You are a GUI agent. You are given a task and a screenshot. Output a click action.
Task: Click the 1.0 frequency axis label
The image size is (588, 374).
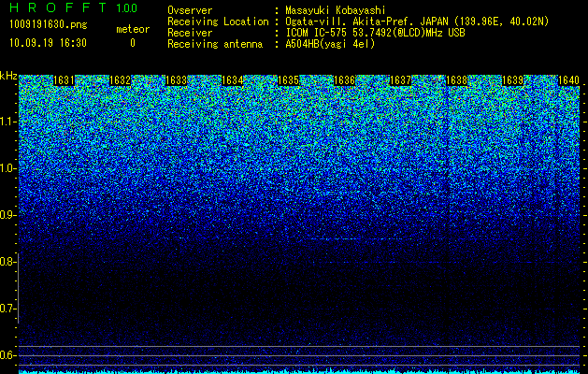coord(7,168)
